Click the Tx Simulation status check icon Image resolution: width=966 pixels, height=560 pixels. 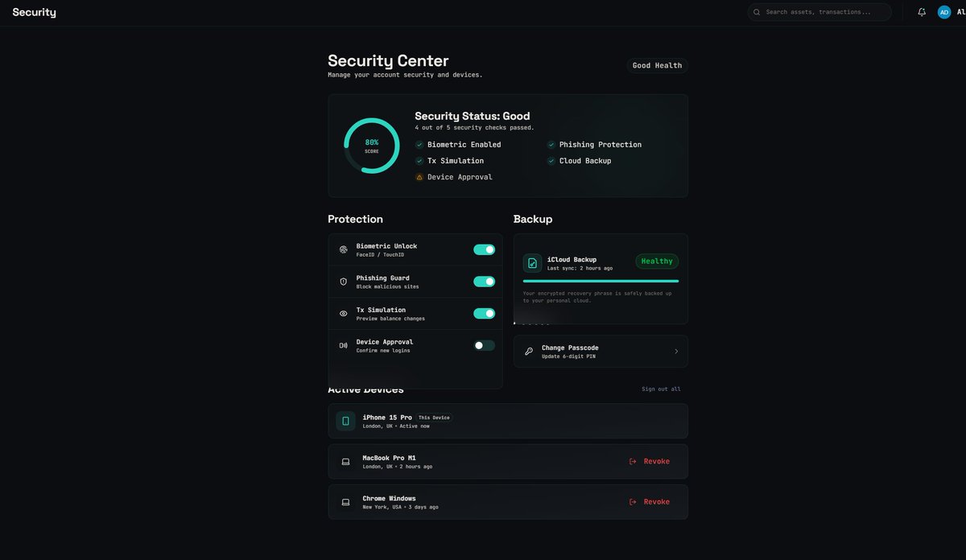pos(419,161)
